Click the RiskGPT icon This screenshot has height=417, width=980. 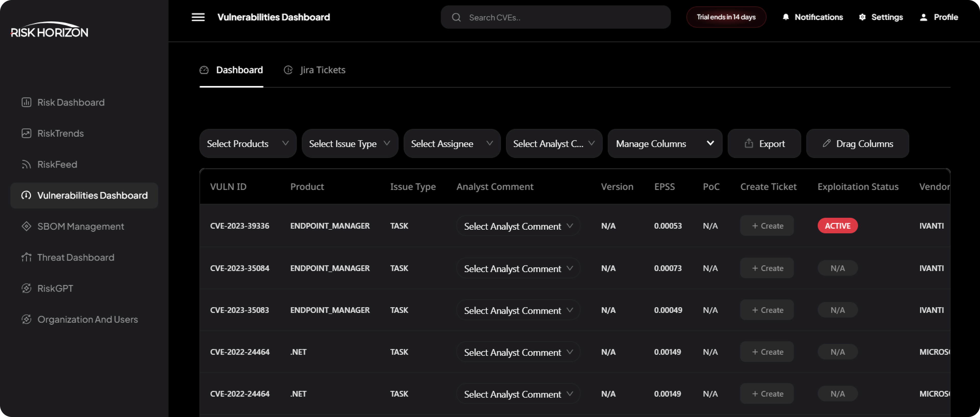26,288
